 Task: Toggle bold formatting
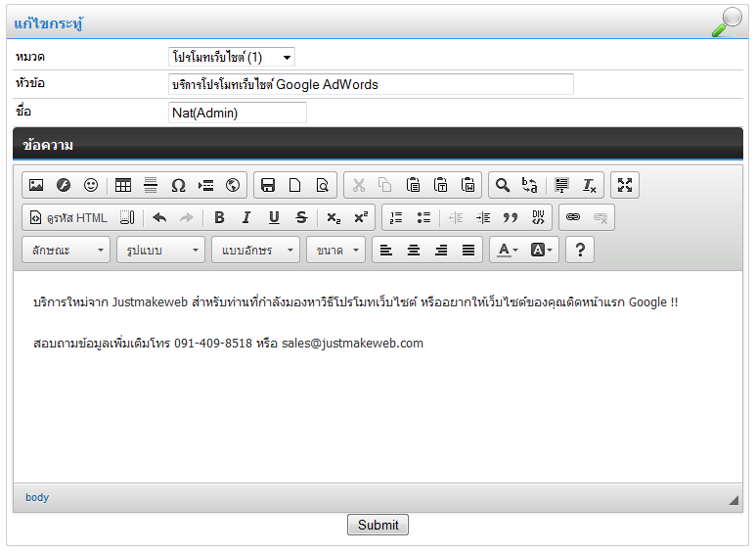(219, 217)
